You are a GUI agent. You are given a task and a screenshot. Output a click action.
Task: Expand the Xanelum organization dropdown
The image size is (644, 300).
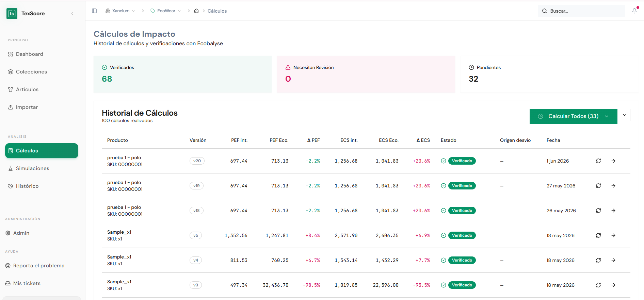coord(120,11)
